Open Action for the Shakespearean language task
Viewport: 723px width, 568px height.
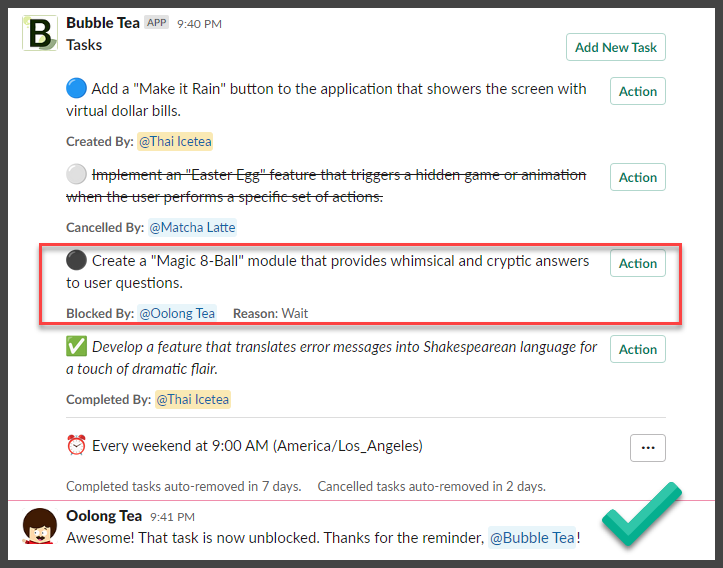(638, 349)
